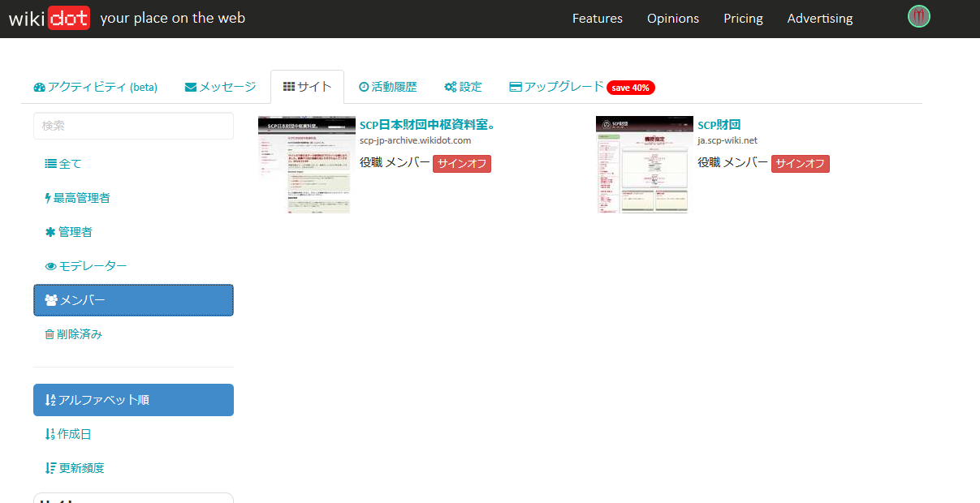Open the アクティビティ (beta) tab
The width and height of the screenshot is (980, 503).
point(96,87)
